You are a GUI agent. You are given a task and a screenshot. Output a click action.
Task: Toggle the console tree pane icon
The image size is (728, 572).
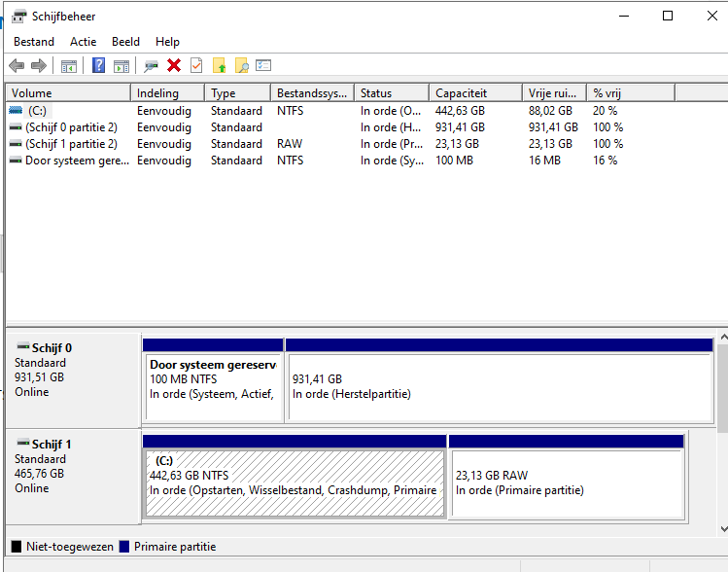point(69,66)
